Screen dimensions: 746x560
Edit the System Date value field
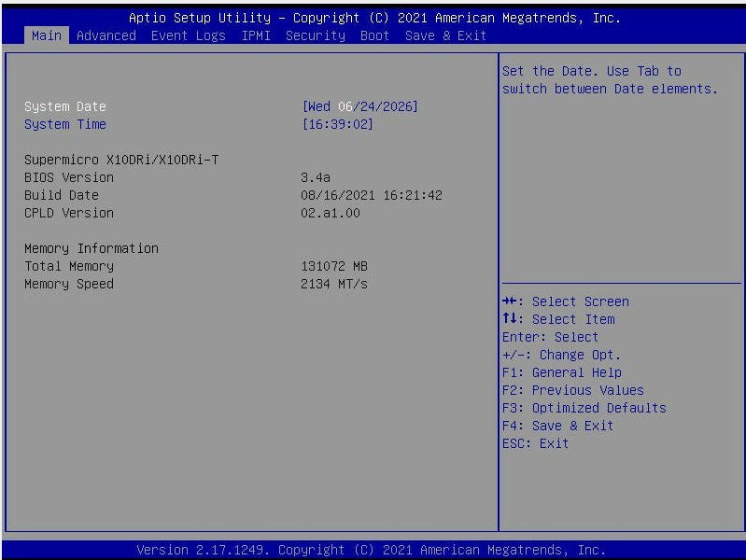pos(359,106)
